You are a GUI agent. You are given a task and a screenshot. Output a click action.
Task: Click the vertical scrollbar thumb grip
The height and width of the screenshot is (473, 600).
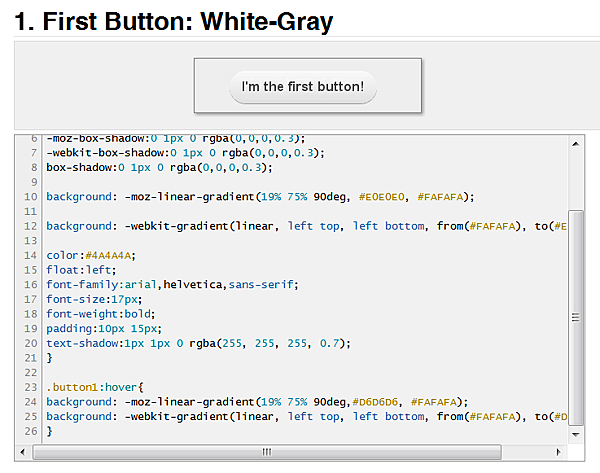coord(576,317)
